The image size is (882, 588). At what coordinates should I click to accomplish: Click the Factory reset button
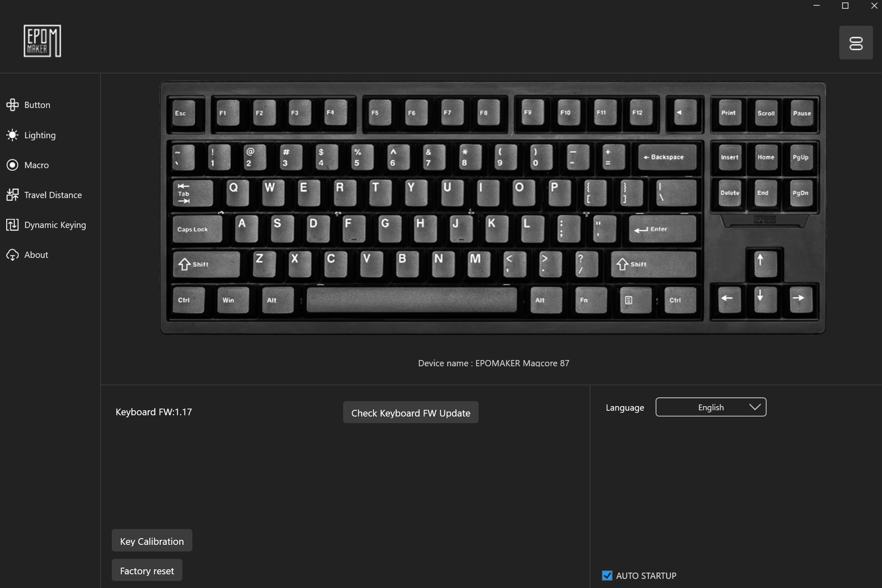(x=147, y=570)
